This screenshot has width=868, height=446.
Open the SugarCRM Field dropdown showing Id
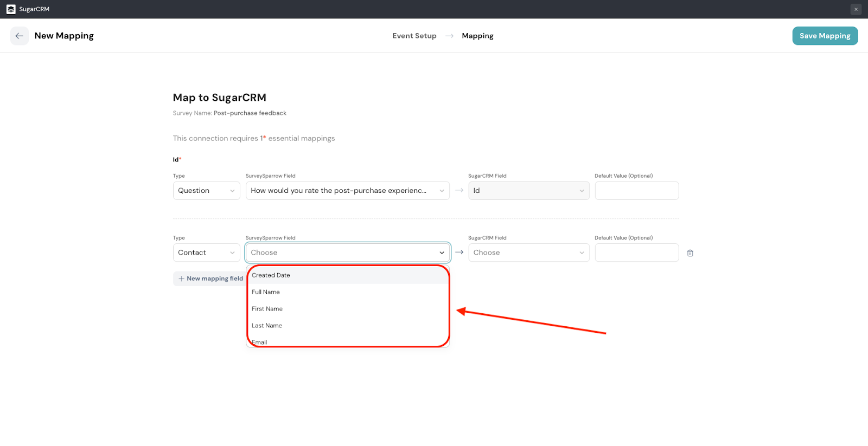(528, 191)
